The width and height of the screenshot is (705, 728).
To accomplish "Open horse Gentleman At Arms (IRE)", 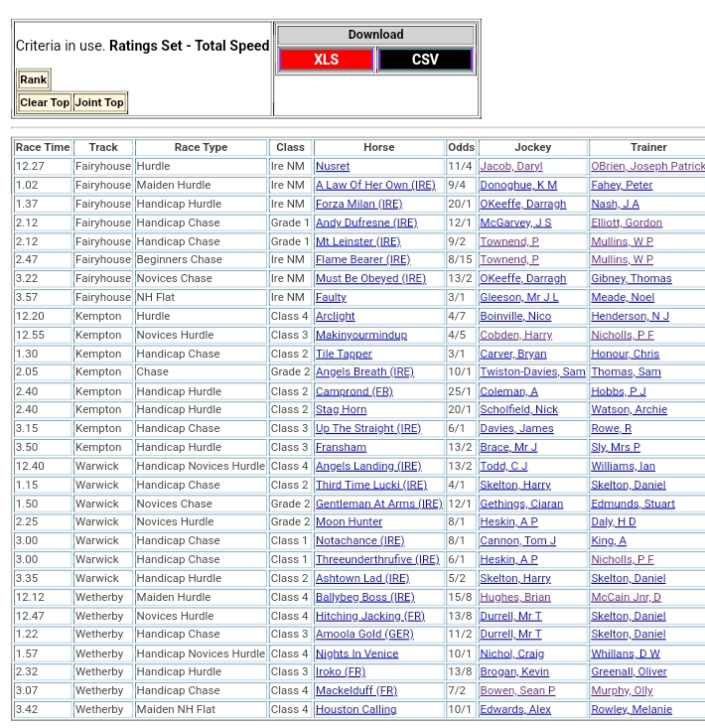I will (378, 504).
